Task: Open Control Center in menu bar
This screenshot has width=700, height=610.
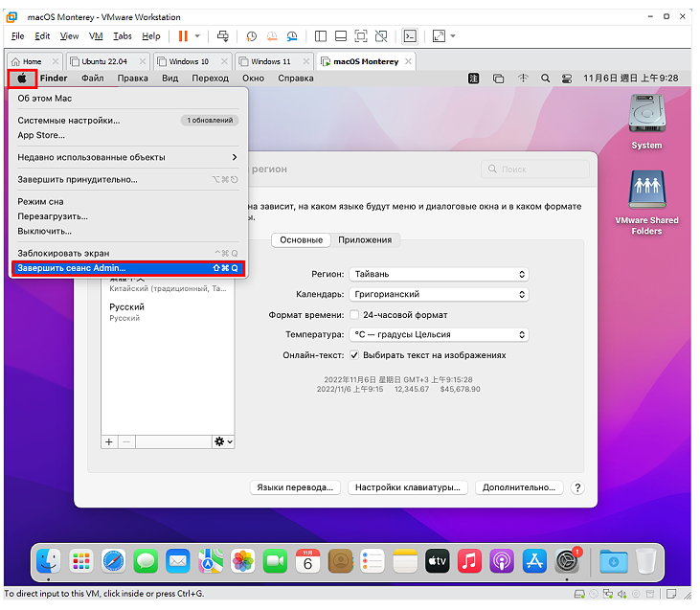Action: 567,79
